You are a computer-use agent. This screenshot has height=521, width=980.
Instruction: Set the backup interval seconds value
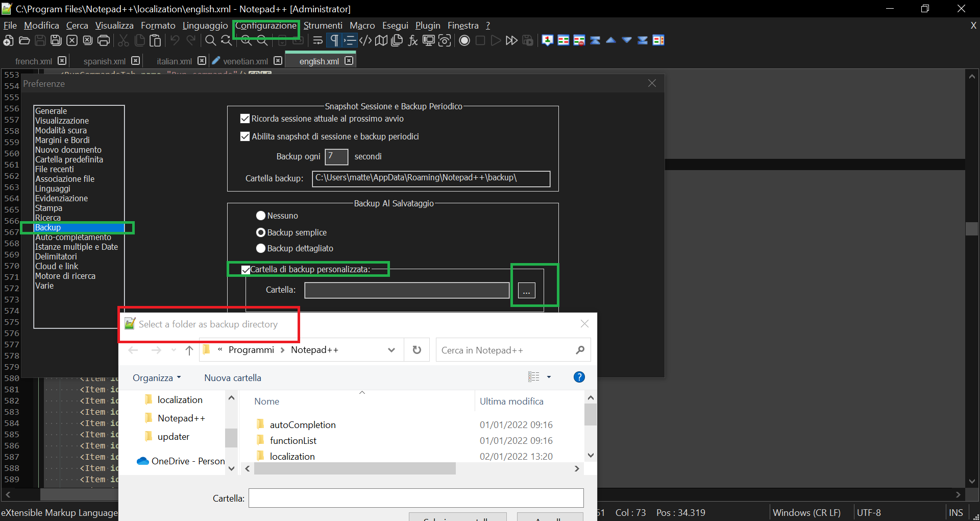tap(336, 157)
